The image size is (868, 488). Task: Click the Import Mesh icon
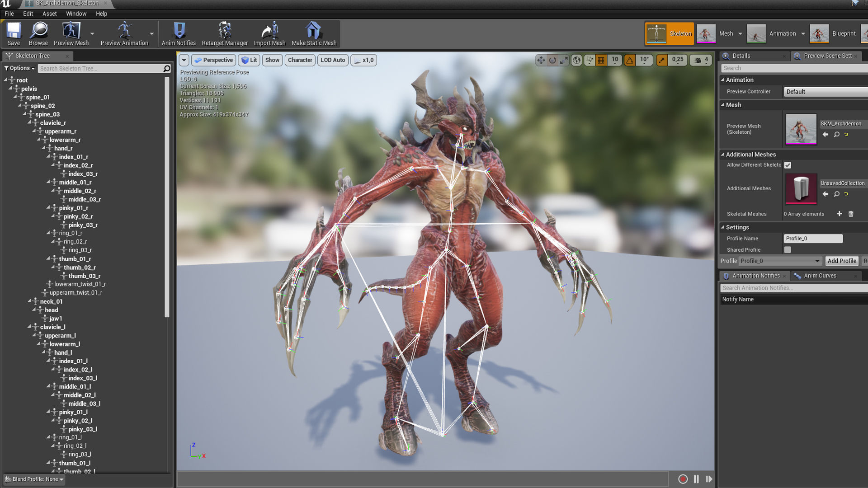coord(269,34)
